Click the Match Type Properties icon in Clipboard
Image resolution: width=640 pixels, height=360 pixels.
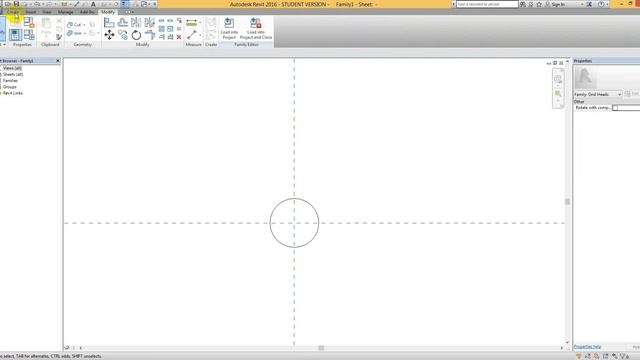pos(59,37)
